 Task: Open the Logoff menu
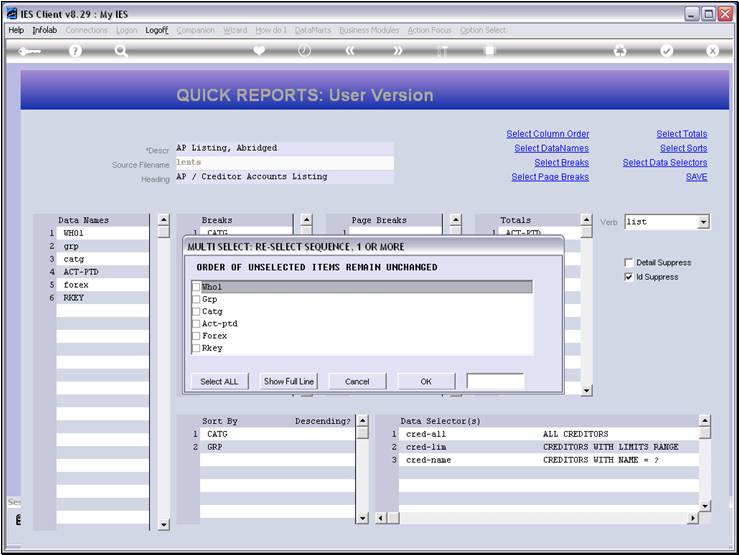pyautogui.click(x=156, y=30)
